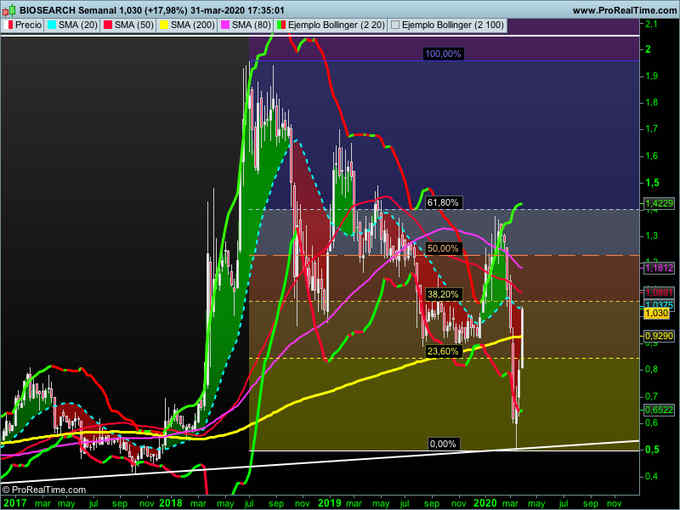Click the red Precio color swatch
Image resolution: width=680 pixels, height=510 pixels.
10,25
